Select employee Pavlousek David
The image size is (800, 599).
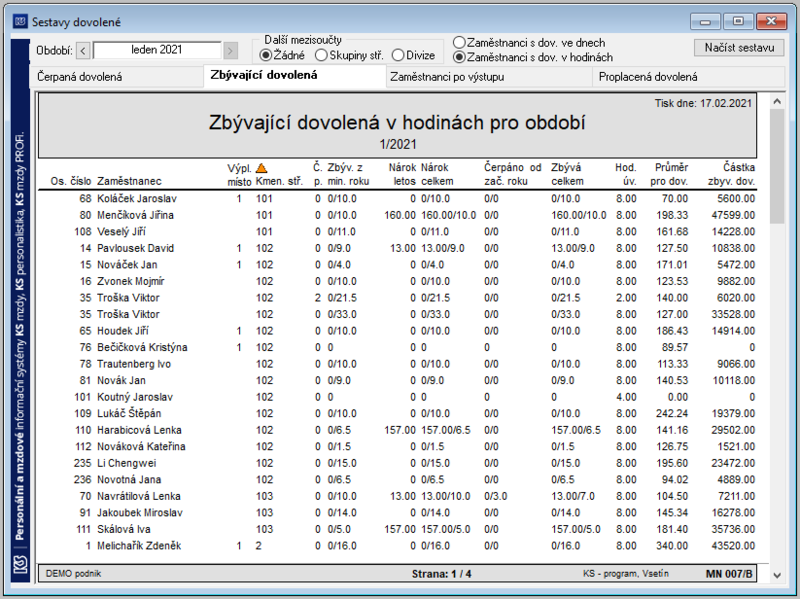tap(135, 248)
